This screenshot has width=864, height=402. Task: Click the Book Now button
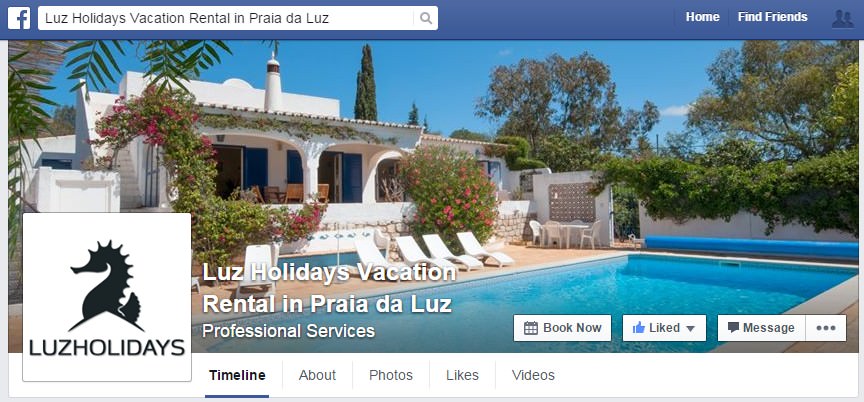click(x=562, y=328)
